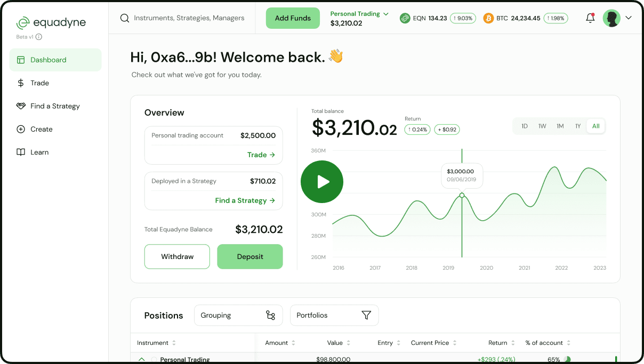Click the Withdraw button

click(x=178, y=257)
